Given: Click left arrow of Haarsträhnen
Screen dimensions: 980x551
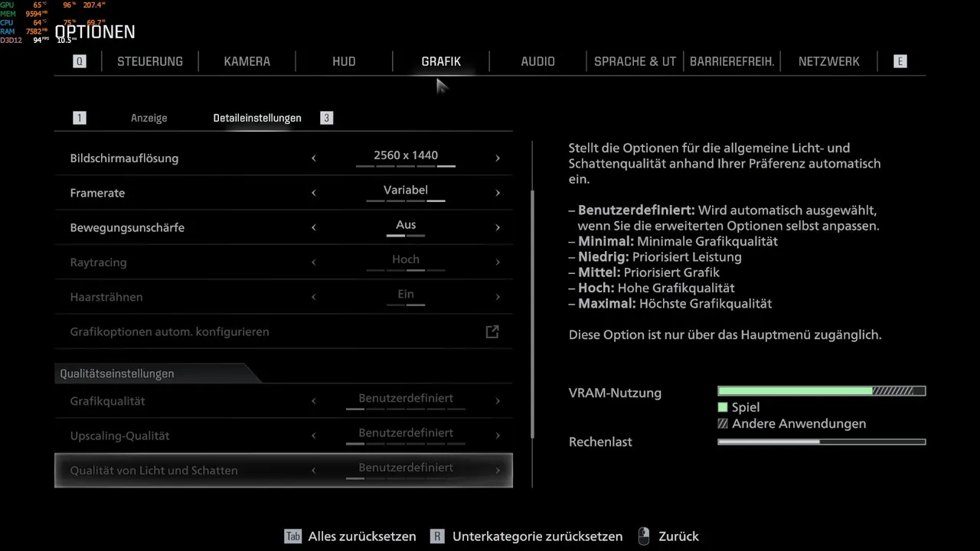Looking at the screenshot, I should click(314, 297).
